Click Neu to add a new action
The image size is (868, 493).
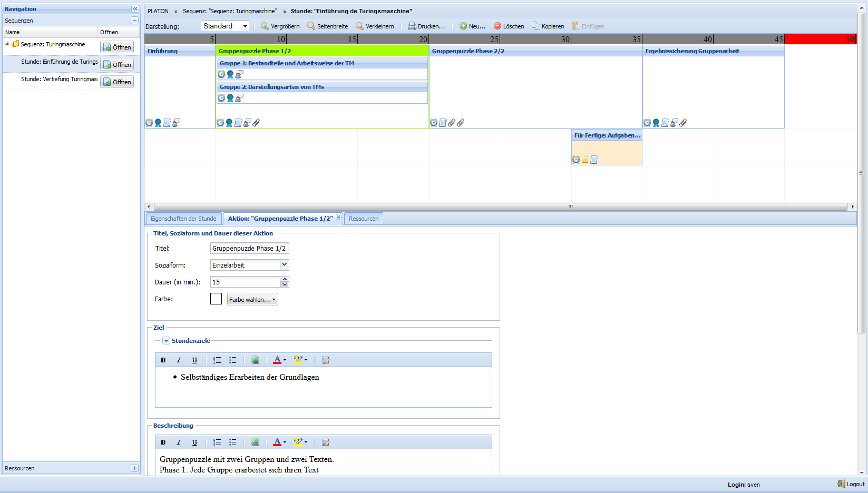click(472, 26)
